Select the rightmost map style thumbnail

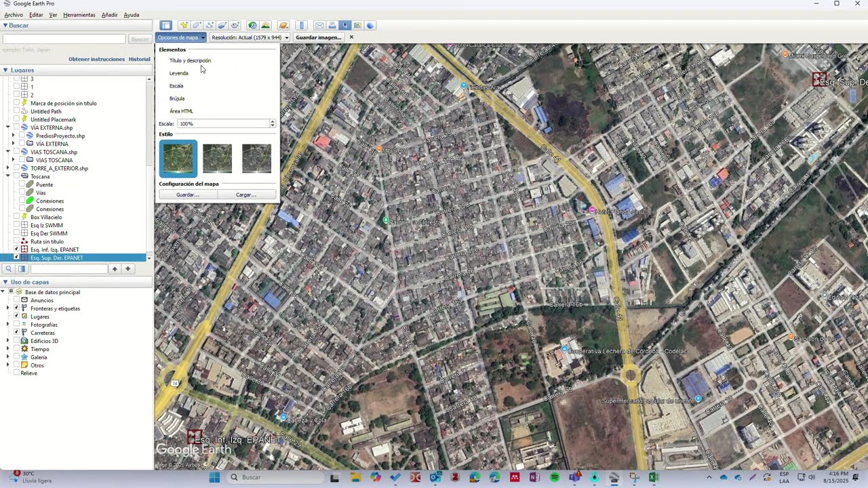(x=256, y=159)
